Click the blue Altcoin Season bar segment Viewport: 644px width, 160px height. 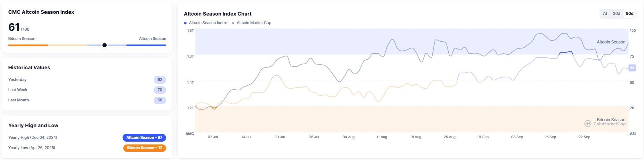(146, 45)
